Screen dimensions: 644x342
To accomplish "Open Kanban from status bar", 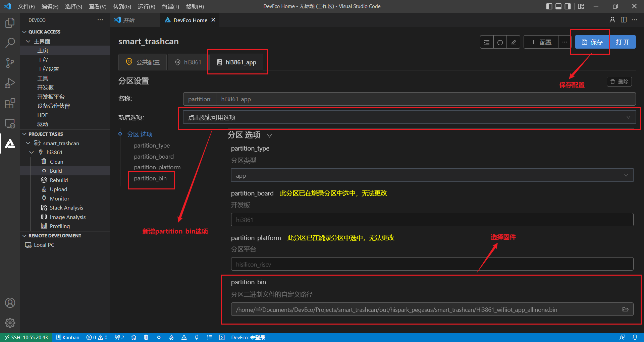I will tap(67, 337).
